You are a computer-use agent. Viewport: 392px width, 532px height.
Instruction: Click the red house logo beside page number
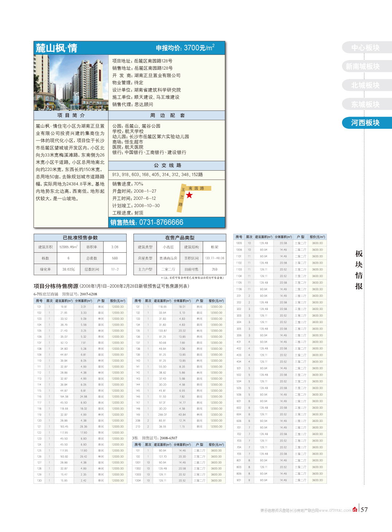coord(355,509)
